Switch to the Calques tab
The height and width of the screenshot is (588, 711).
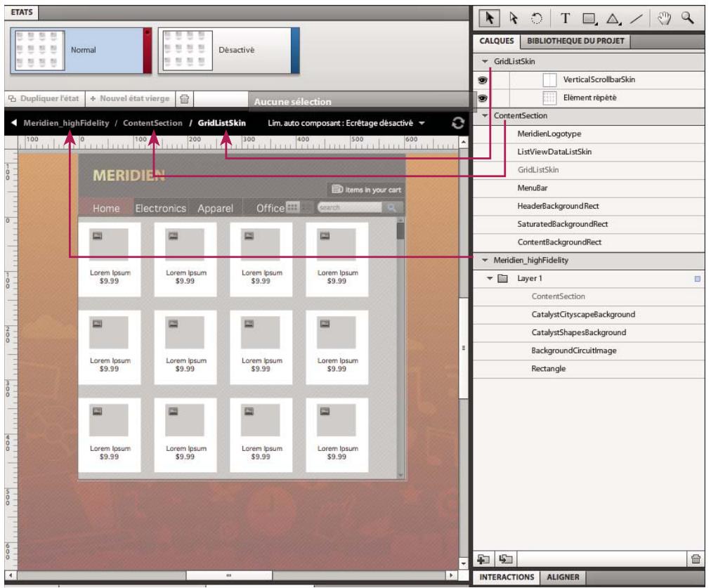click(x=497, y=41)
